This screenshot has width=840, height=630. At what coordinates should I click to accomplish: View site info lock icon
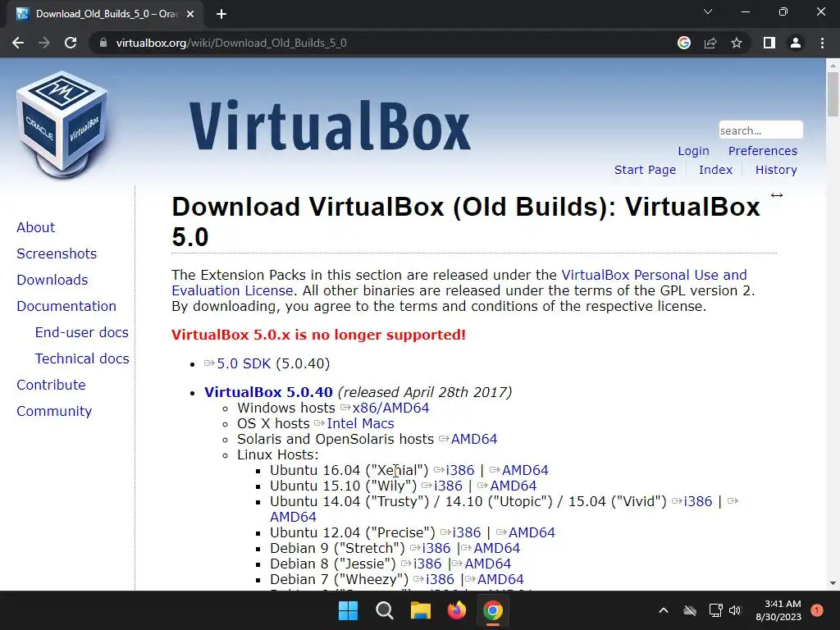[103, 43]
